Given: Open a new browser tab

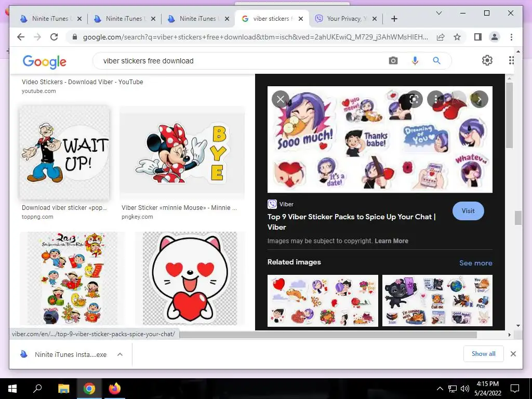Looking at the screenshot, I should [x=394, y=19].
